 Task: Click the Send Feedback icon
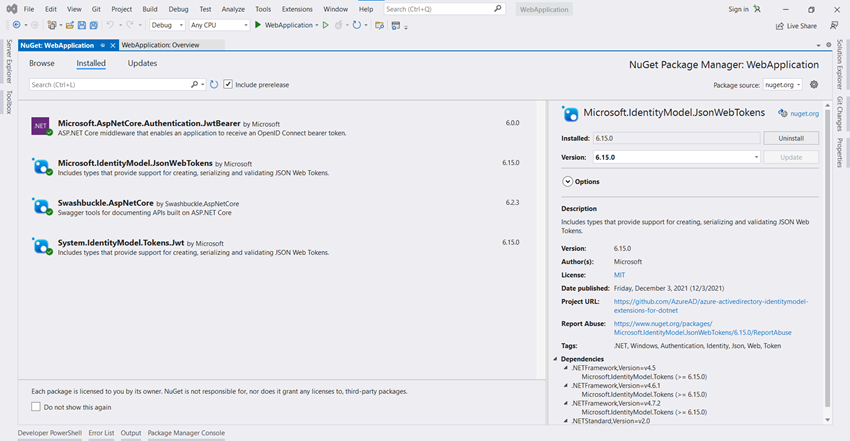pos(834,25)
